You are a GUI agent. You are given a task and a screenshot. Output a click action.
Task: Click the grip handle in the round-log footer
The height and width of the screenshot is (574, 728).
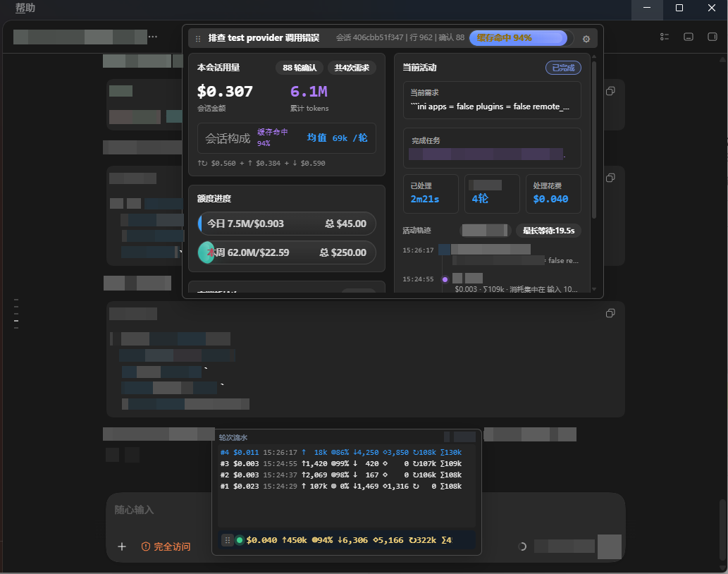(227, 540)
